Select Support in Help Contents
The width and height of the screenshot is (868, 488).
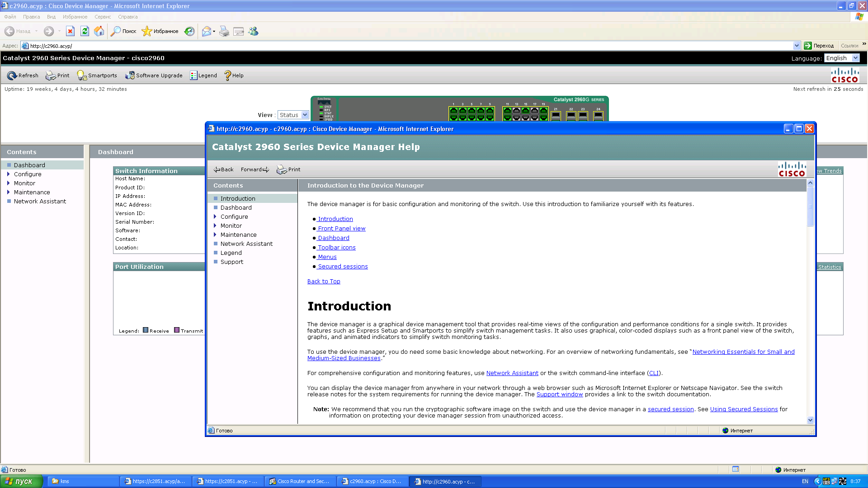point(232,262)
